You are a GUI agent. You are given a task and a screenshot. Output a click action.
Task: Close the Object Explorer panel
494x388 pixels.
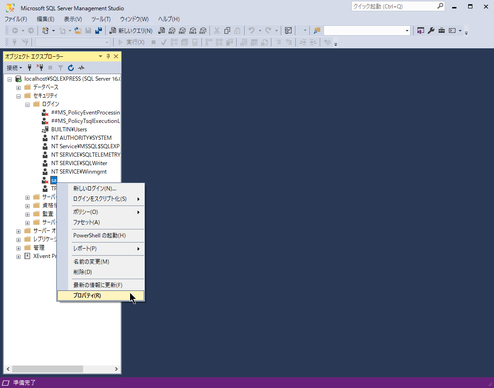coord(116,56)
